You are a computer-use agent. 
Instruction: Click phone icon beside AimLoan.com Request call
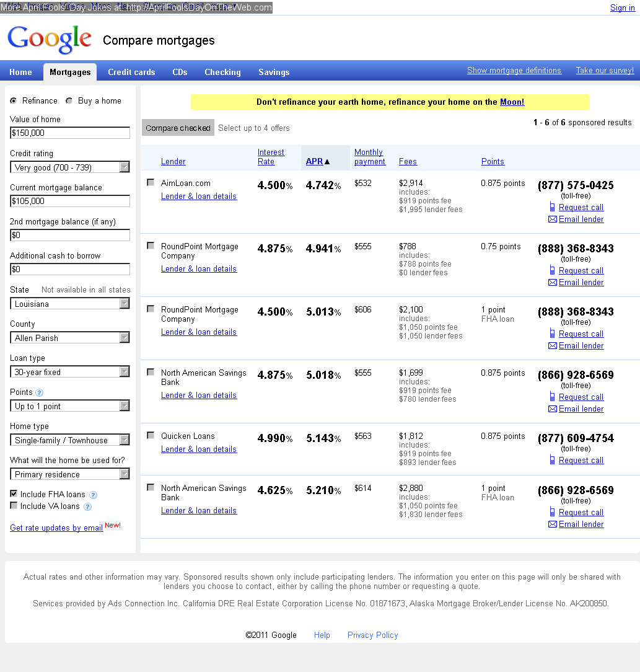[x=552, y=208]
